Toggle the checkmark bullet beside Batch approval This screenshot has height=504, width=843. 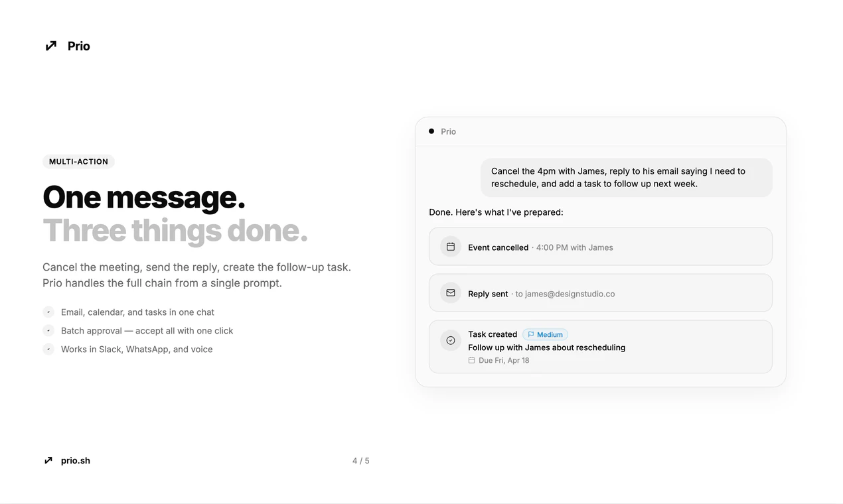[x=48, y=330]
